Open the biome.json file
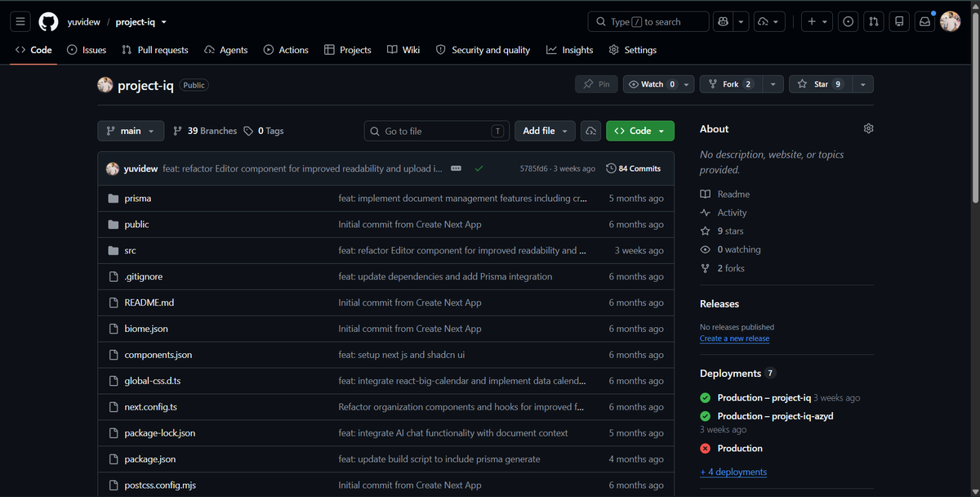Screen dimensions: 980x497 click(145, 329)
